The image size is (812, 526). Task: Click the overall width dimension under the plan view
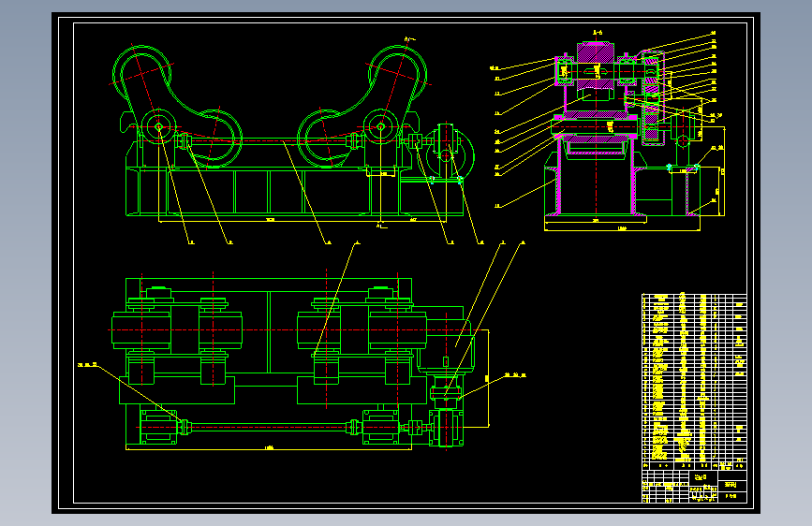pyautogui.click(x=269, y=448)
